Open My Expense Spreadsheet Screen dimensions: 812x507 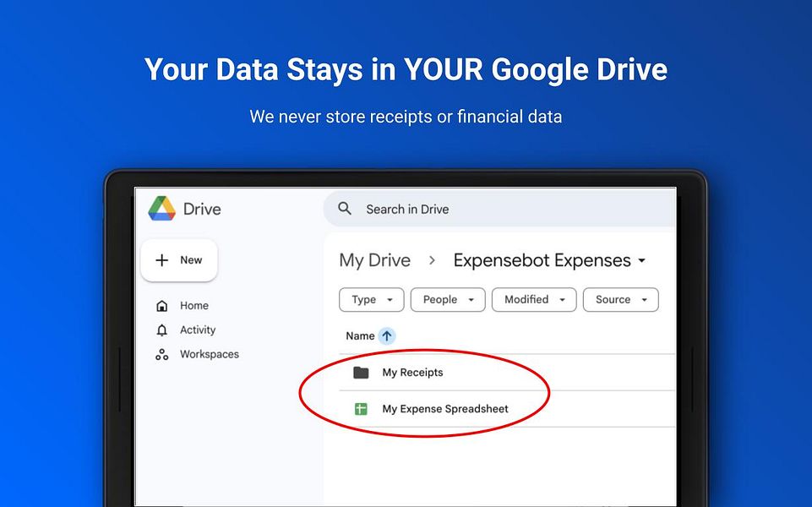pyautogui.click(x=446, y=408)
